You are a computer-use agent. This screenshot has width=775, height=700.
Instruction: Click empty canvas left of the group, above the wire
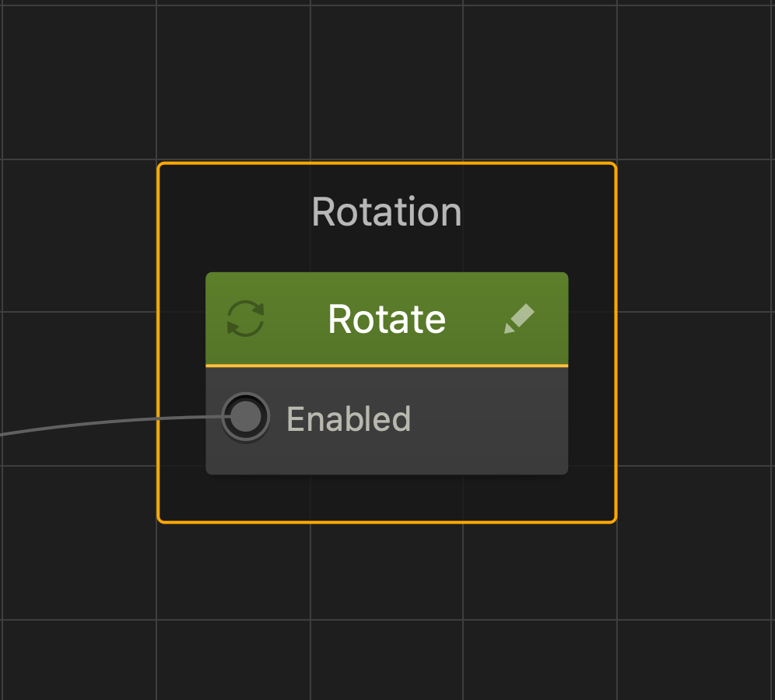tap(78, 311)
